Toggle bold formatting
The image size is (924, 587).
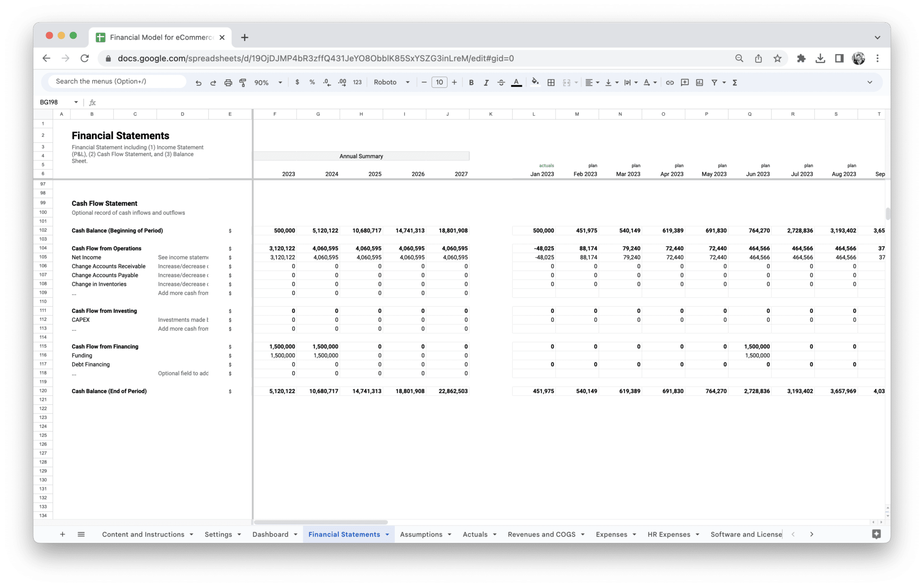(471, 83)
